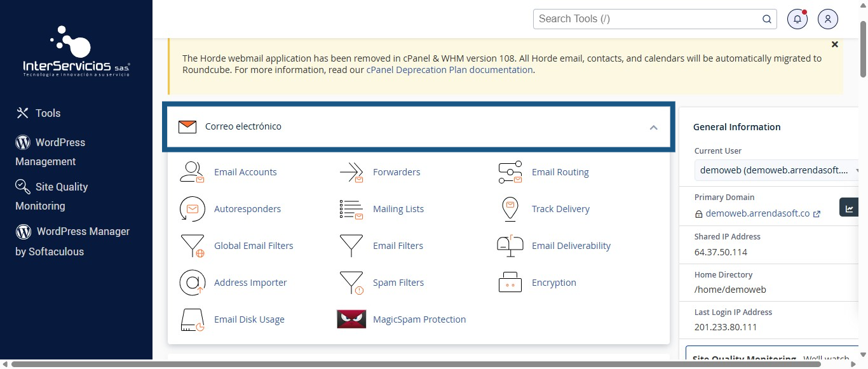Open the Encryption link
This screenshot has height=369, width=868.
click(x=554, y=283)
